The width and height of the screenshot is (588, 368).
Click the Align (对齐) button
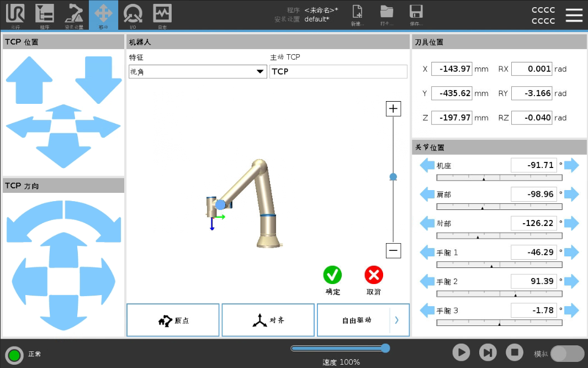(x=268, y=320)
